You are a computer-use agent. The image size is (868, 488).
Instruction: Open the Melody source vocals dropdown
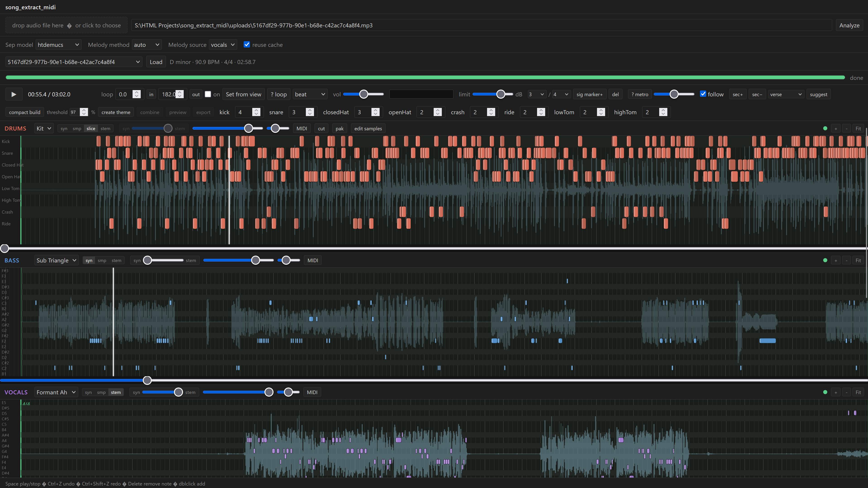(223, 45)
